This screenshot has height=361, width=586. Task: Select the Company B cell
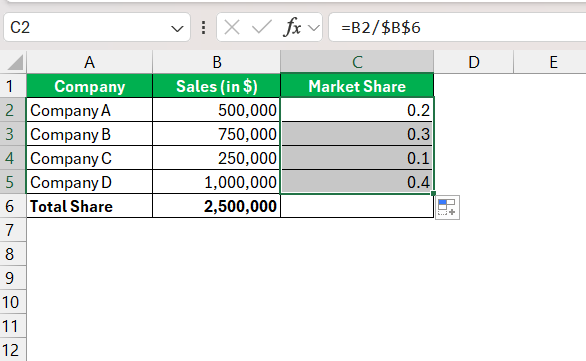tap(90, 134)
